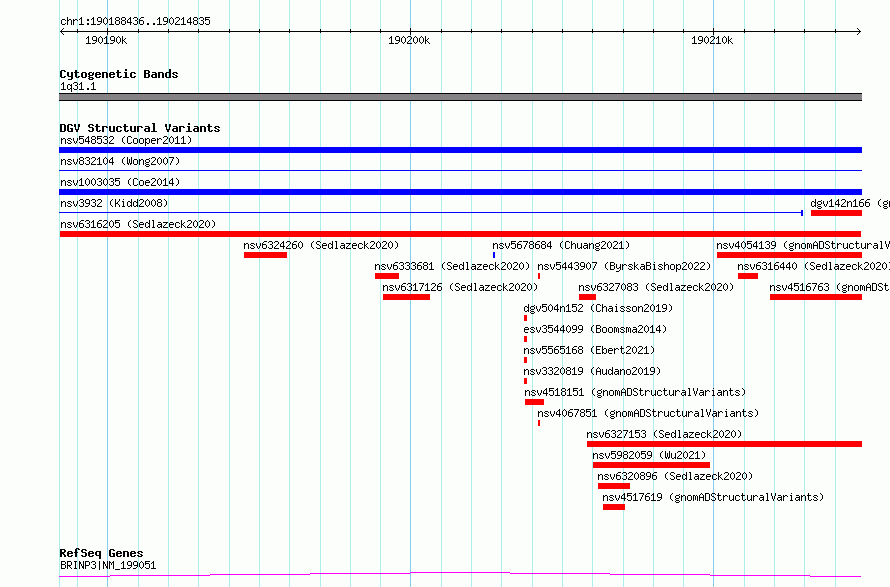Select the nsv6333681 (Sedlazeck2020) label
The height and width of the screenshot is (587, 890).
tap(452, 266)
